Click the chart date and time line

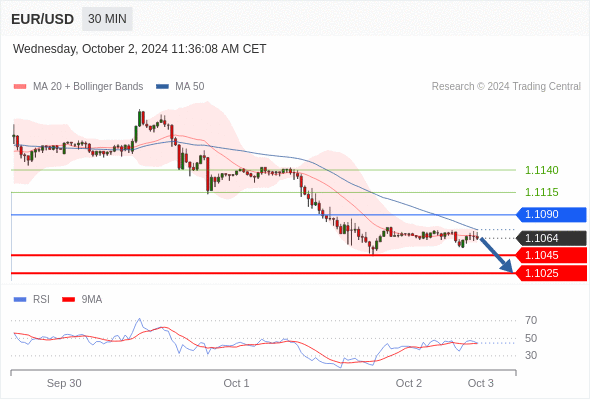140,49
